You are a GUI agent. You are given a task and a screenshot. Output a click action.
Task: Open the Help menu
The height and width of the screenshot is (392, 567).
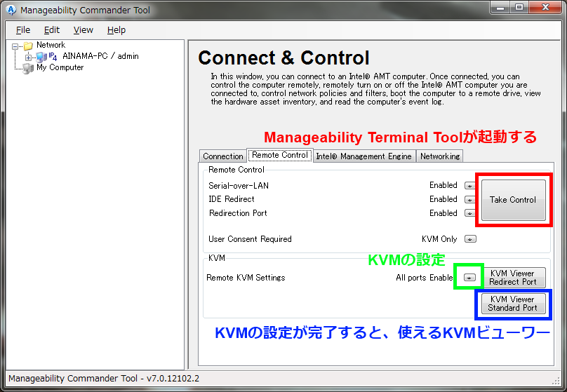[116, 30]
